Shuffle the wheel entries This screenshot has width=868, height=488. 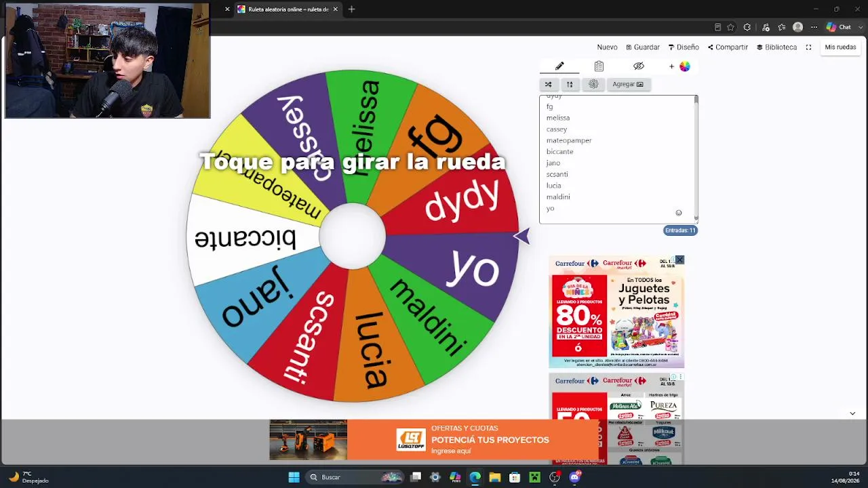548,84
